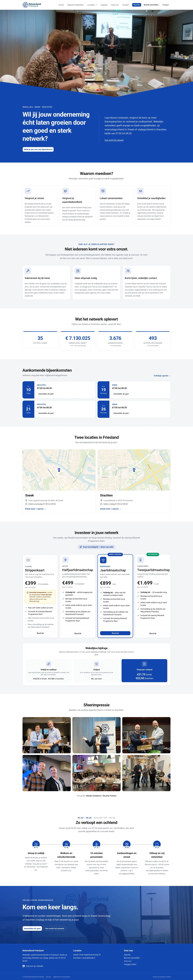
Task: Click the 3.676 aanbevelingen stat
Action: point(115,338)
